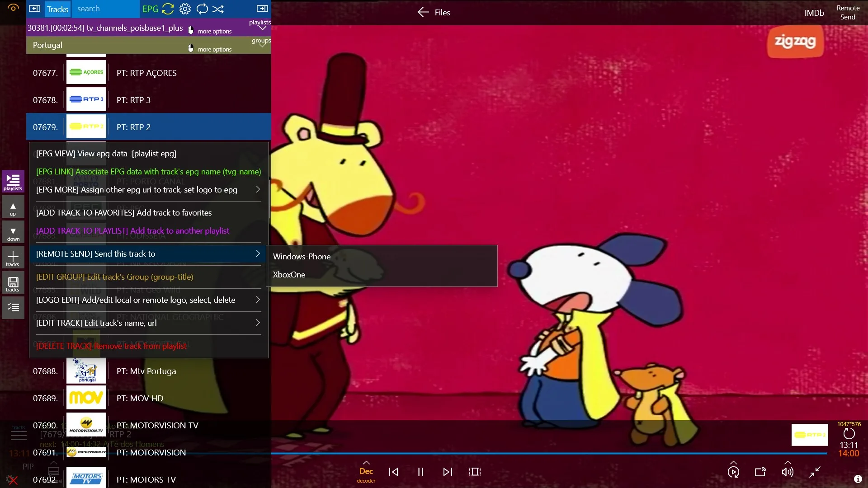Click the MOV channel logo thumbnail
868x488 pixels.
tap(86, 398)
